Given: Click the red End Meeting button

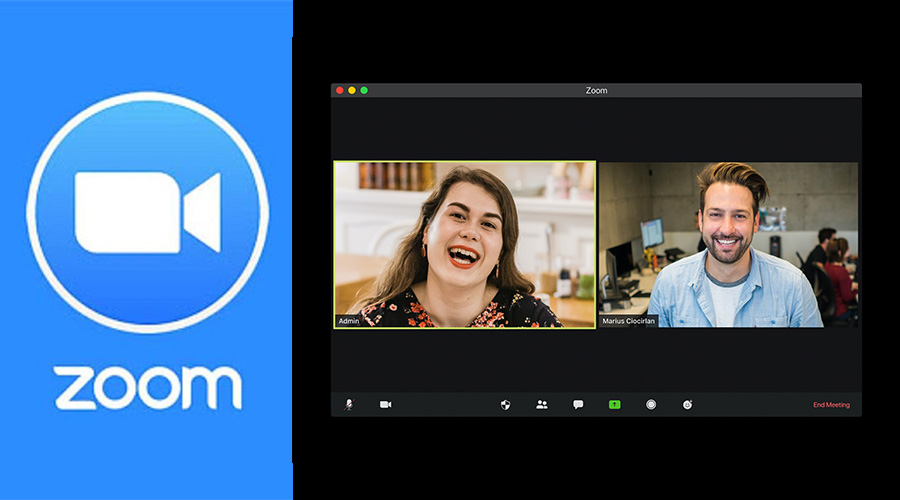Looking at the screenshot, I should (831, 405).
